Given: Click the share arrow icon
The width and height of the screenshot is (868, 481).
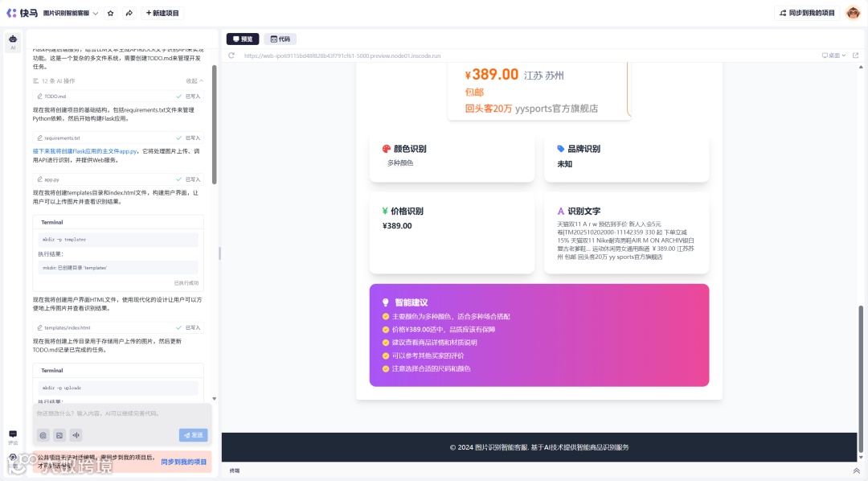Looking at the screenshot, I should click(129, 14).
